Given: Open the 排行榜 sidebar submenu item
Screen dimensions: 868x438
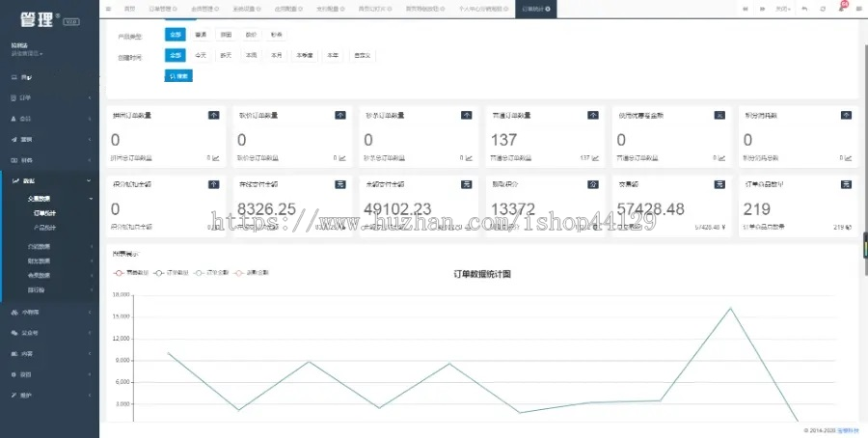Looking at the screenshot, I should [36, 289].
